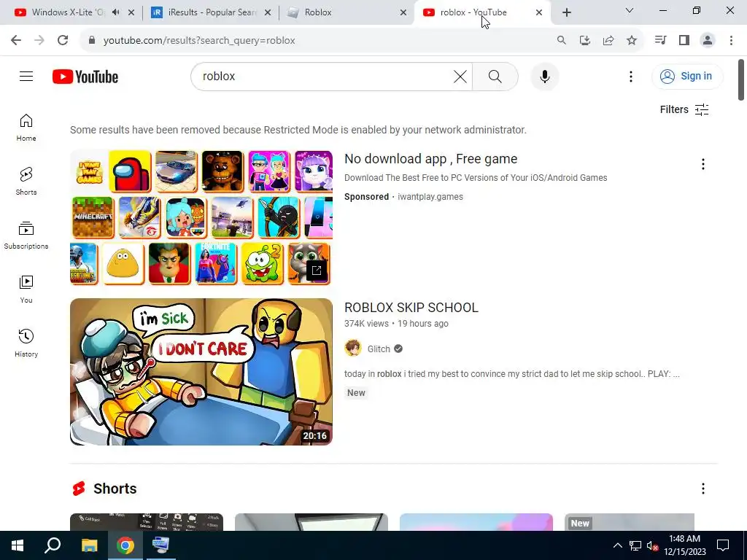Open the Chrome profile icon
Screen dimensions: 747x560
(x=708, y=41)
